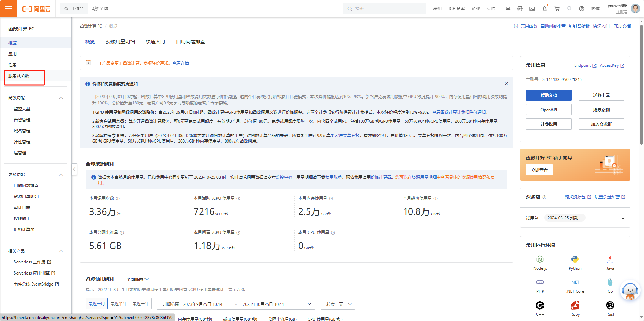Viewport: 644px width, 321px height.
Task: Click the youwei886 user avatar
Action: 635,9
